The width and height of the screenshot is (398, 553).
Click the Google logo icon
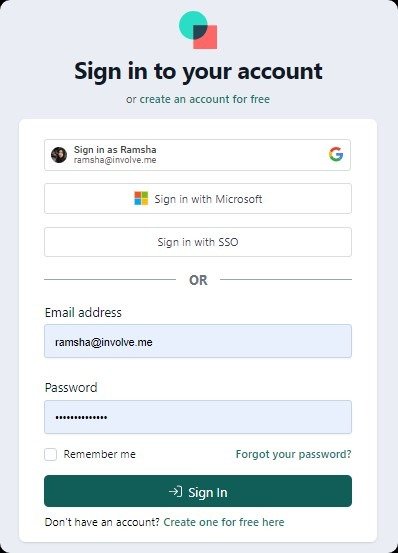[x=336, y=154]
